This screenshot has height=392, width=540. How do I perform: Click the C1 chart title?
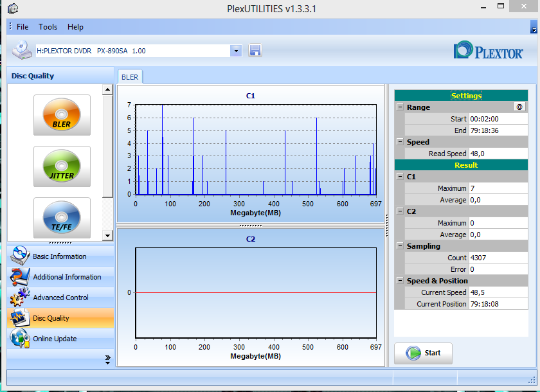pos(251,96)
